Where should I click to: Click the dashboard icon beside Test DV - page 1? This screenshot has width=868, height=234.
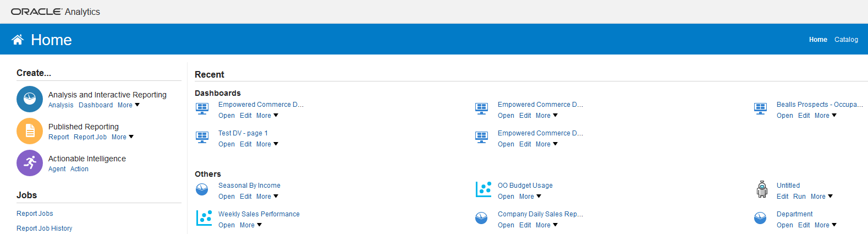click(x=202, y=138)
